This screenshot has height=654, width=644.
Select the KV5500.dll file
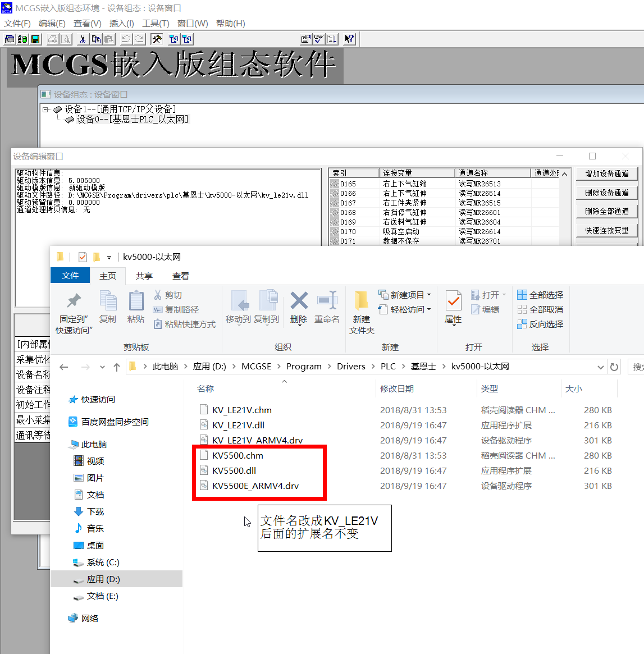[234, 471]
